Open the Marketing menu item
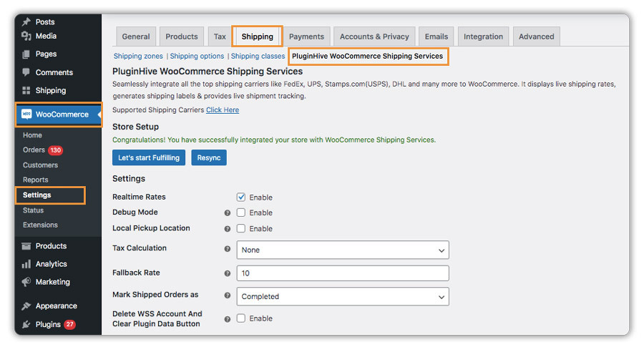This screenshot has height=347, width=644. 52,282
